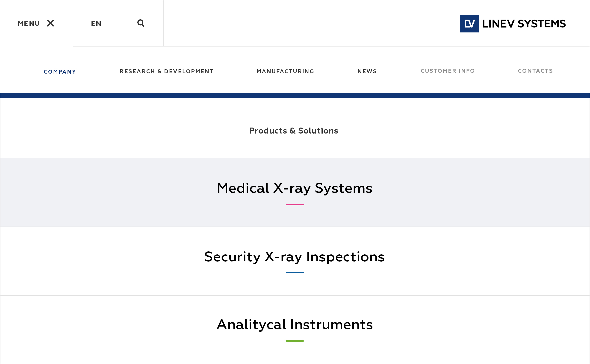Close the menu with the X icon
Viewport: 590px width, 364px height.
pyautogui.click(x=50, y=23)
